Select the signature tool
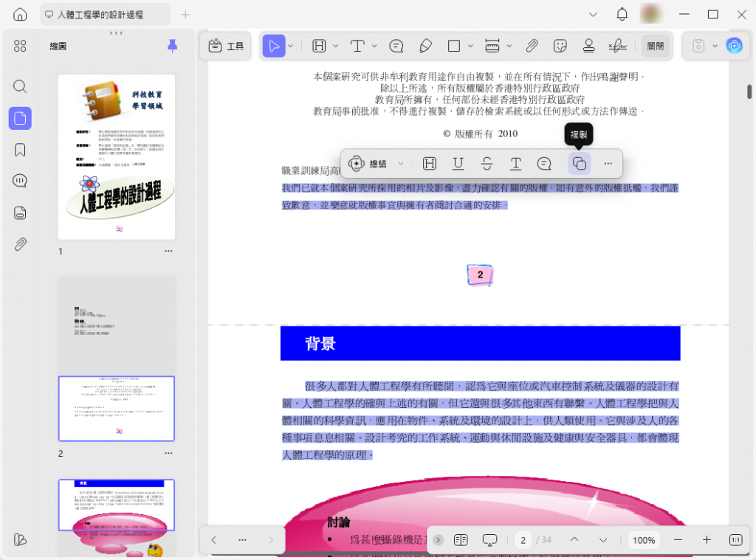The image size is (756, 560). tap(617, 45)
